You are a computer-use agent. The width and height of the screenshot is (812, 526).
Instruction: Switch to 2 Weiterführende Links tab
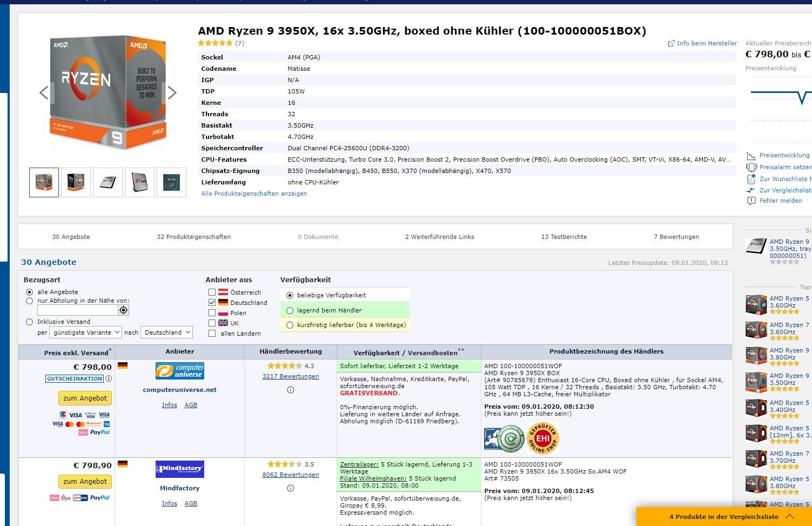pos(440,237)
